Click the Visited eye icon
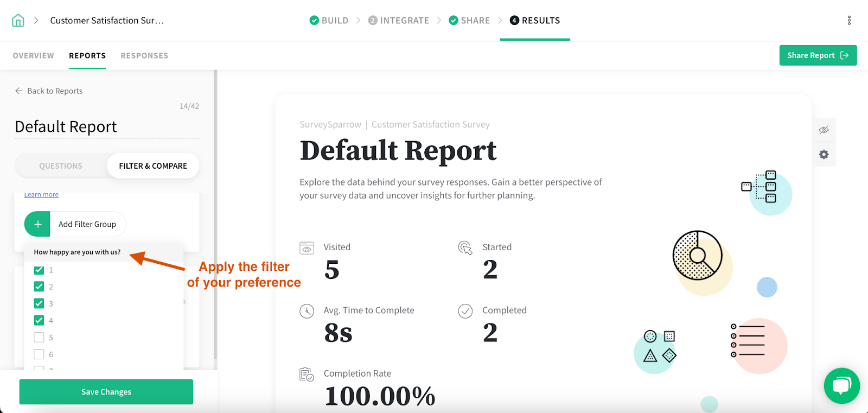868x413 pixels. [307, 248]
